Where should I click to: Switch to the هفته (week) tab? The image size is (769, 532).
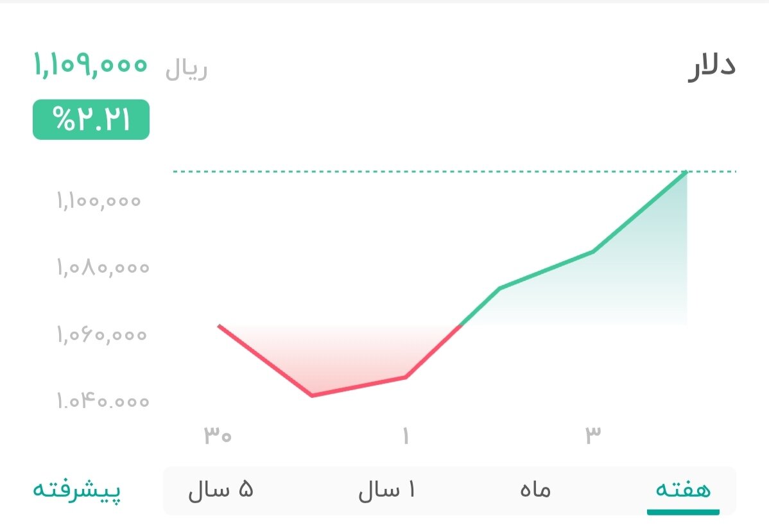tap(682, 490)
